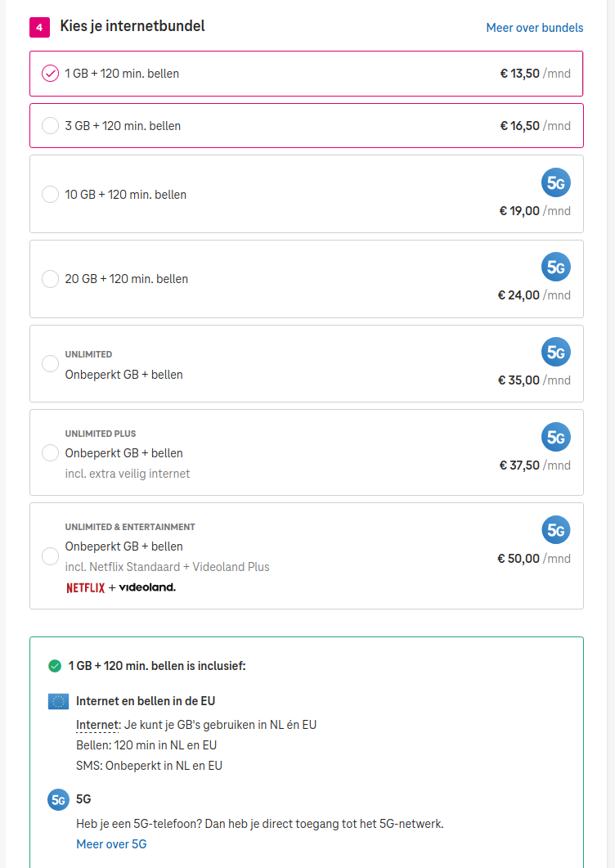
Task: Click the 5G badge on Unlimited bundle
Action: tap(556, 352)
